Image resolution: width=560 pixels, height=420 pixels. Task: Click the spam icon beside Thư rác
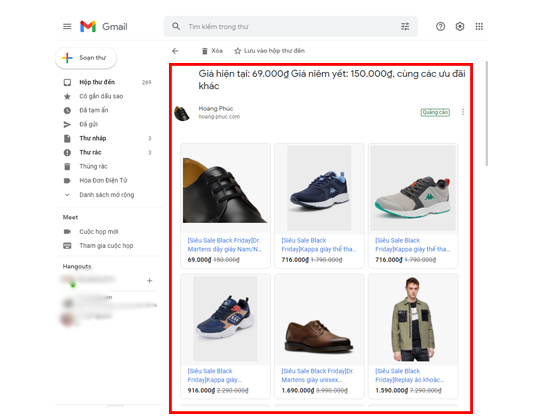click(67, 152)
